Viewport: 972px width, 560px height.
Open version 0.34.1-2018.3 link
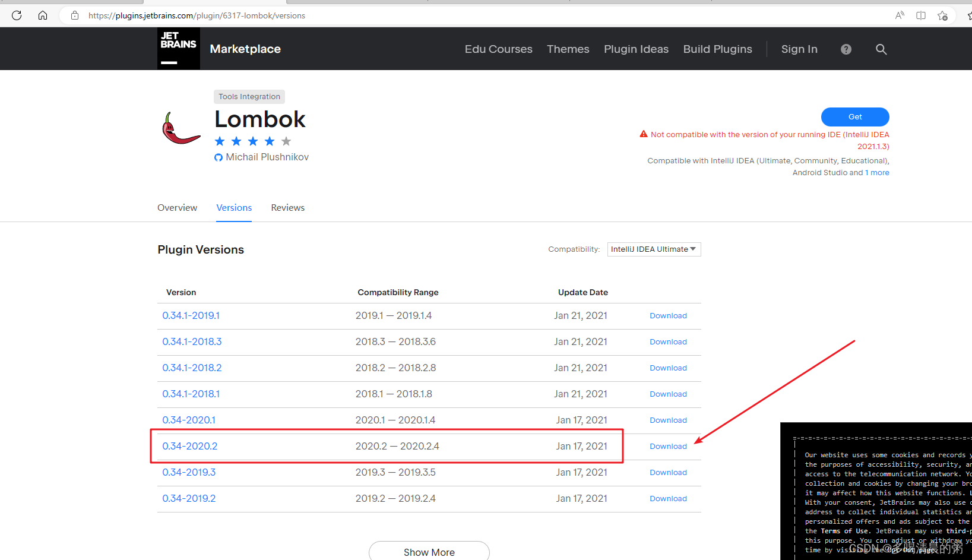pos(192,342)
